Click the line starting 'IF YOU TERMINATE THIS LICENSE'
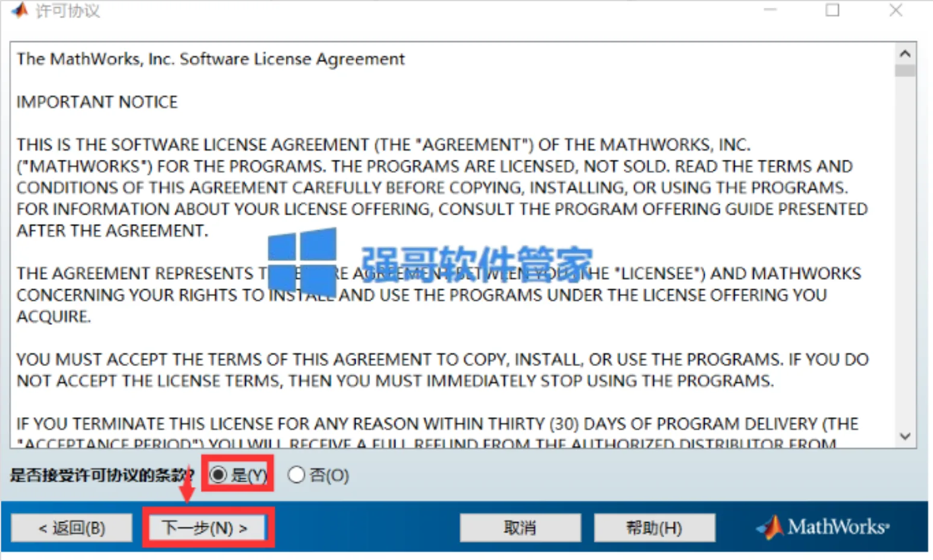 click(437, 424)
